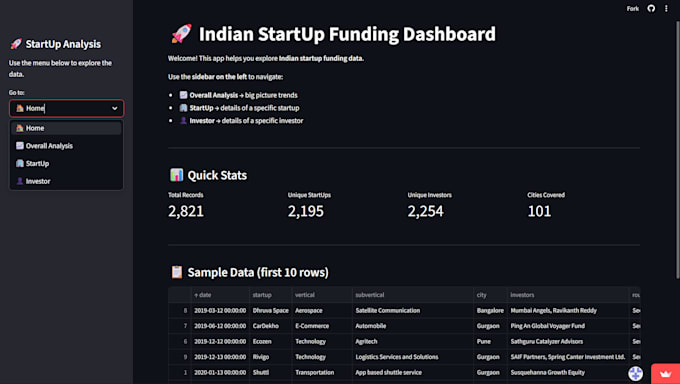
Task: Click the Fork button
Action: 632,9
